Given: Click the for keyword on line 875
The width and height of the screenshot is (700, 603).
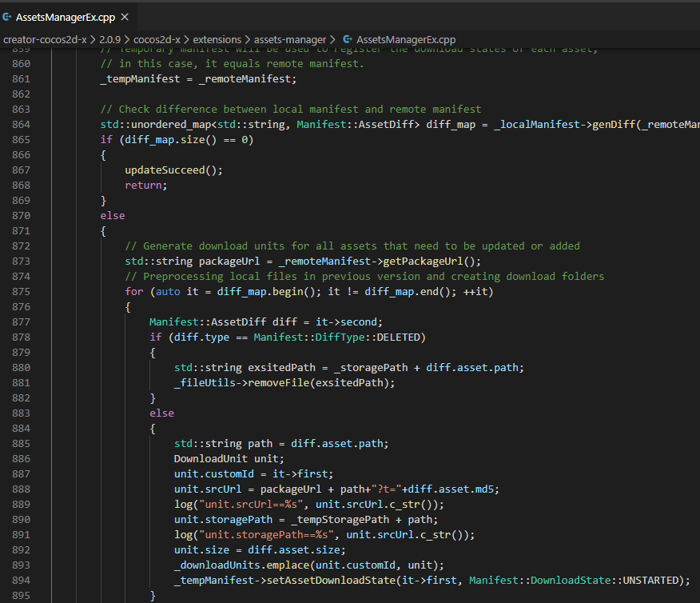Looking at the screenshot, I should tap(134, 292).
